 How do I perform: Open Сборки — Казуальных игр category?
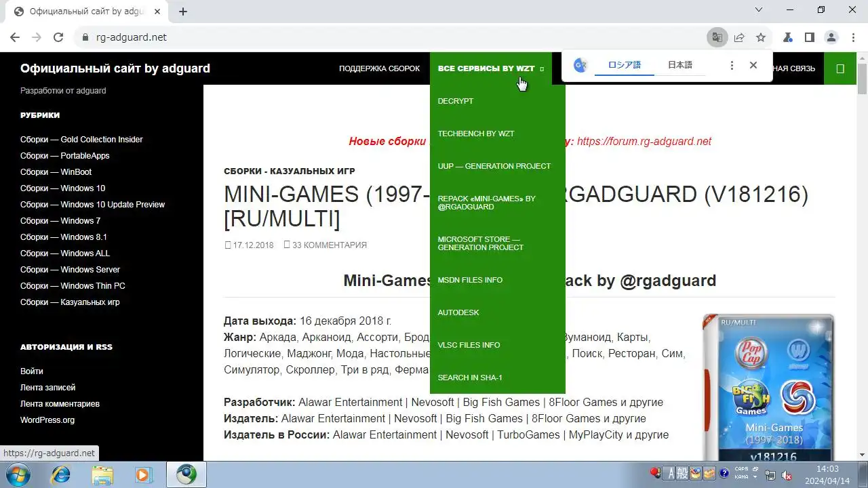pyautogui.click(x=70, y=302)
